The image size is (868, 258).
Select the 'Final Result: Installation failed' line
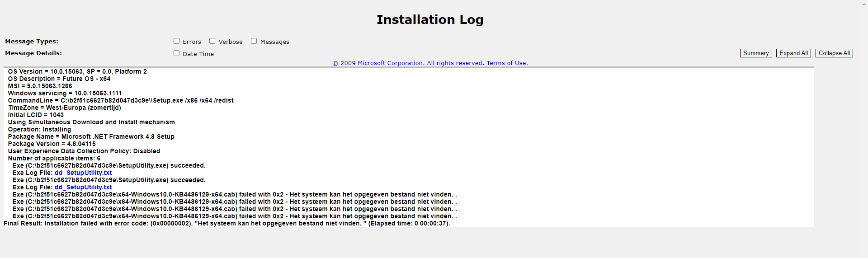[227, 223]
